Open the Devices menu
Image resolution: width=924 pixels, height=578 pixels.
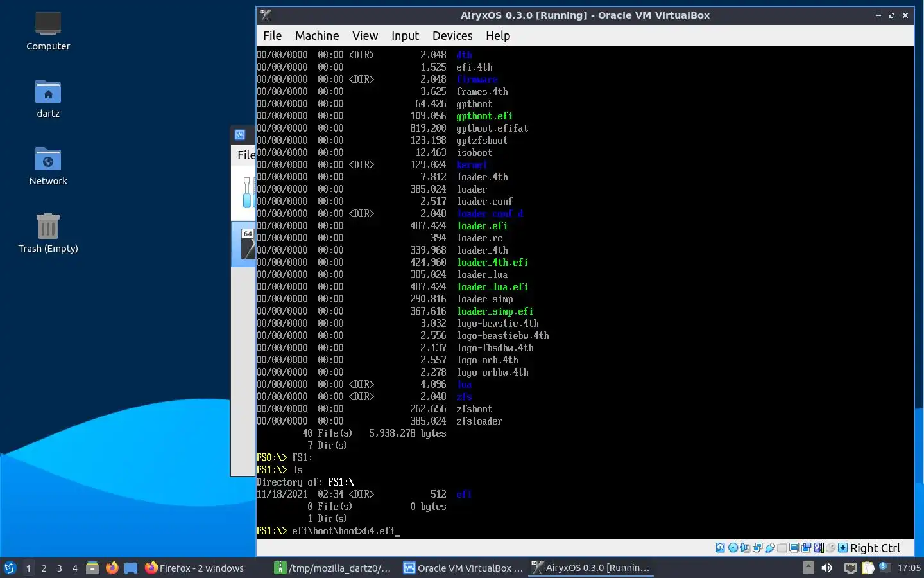coord(452,36)
